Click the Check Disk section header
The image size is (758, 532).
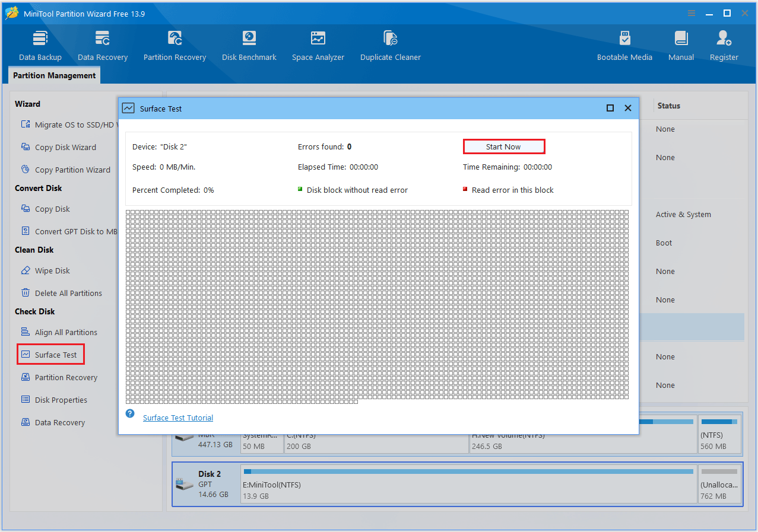pyautogui.click(x=35, y=311)
